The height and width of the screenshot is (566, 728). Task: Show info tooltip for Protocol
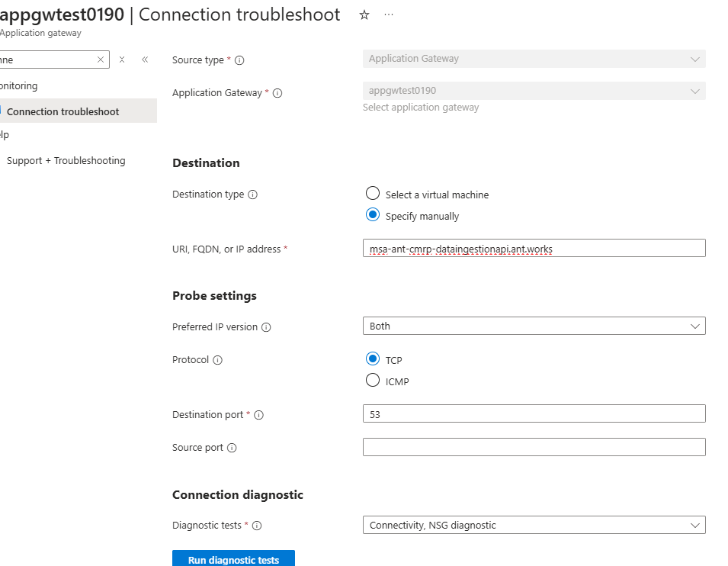pyautogui.click(x=217, y=360)
